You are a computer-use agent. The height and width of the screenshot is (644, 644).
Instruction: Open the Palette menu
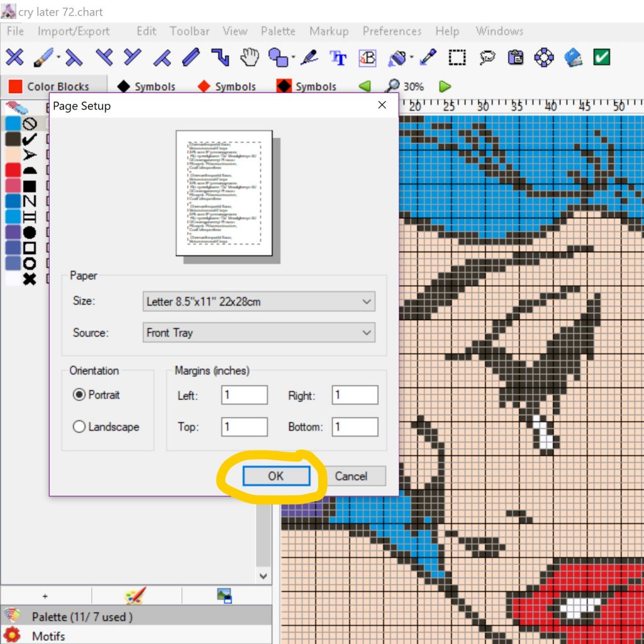tap(278, 31)
